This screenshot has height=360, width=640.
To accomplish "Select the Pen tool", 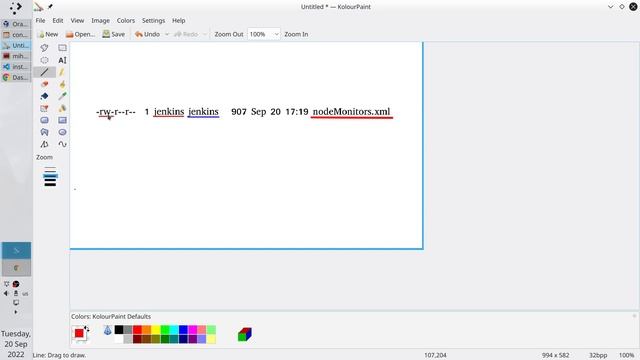I will pos(62,72).
